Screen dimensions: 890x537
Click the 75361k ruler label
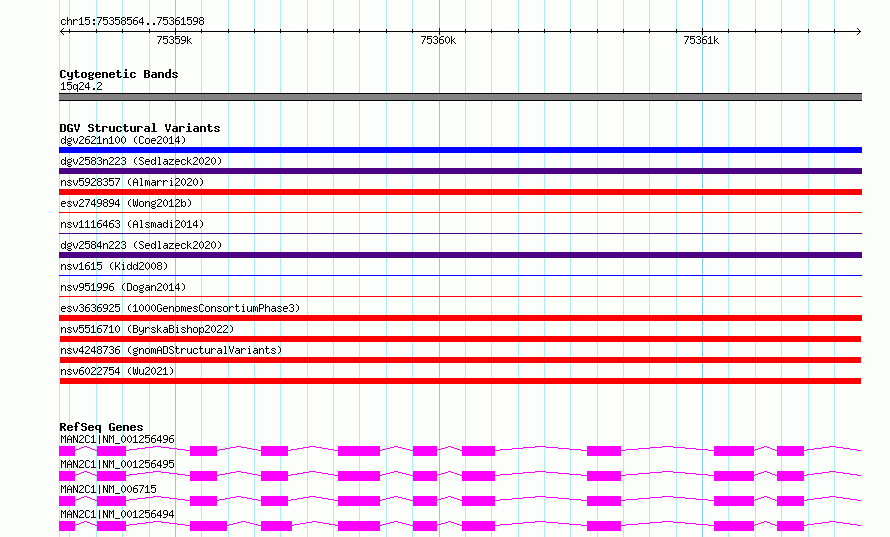click(702, 40)
